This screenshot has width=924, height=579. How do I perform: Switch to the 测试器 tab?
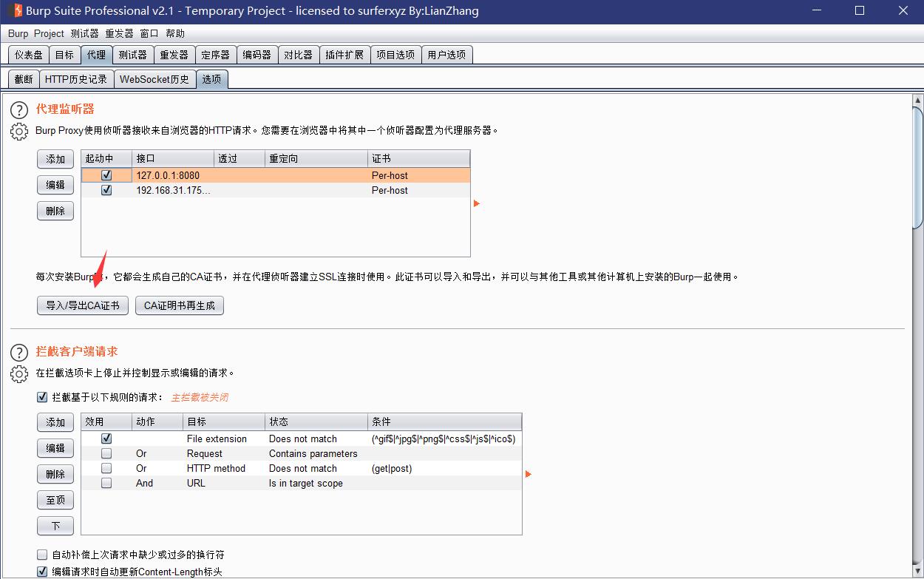pyautogui.click(x=132, y=55)
